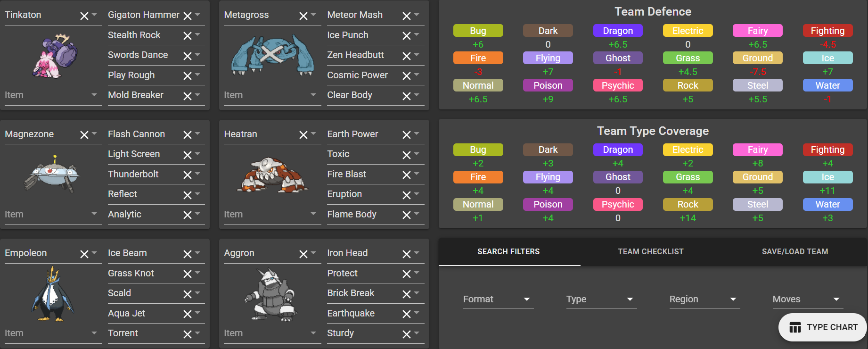
Task: Expand the Light Screen move dropdown arrow
Action: click(197, 154)
